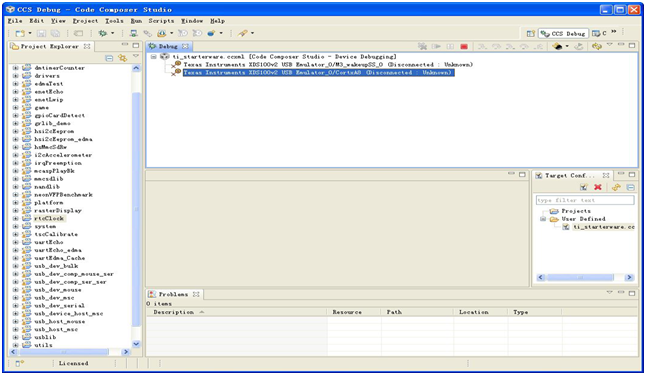Click red Delete icon in Target Configurations
The image size is (646, 375).
tap(598, 188)
